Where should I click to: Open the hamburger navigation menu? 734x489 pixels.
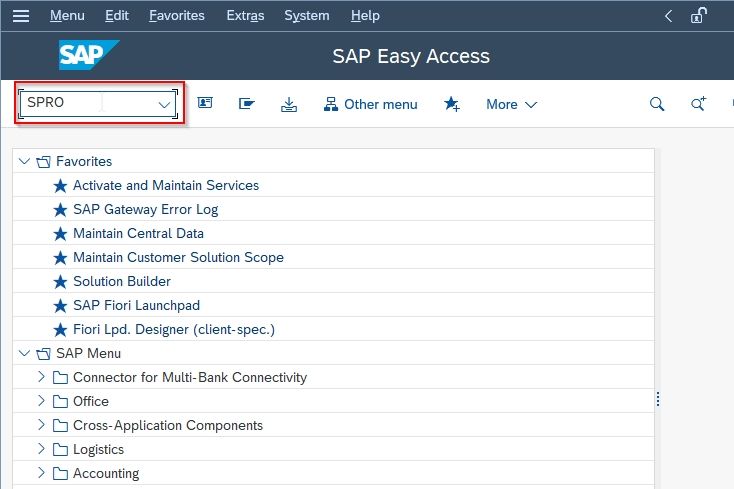click(x=21, y=16)
